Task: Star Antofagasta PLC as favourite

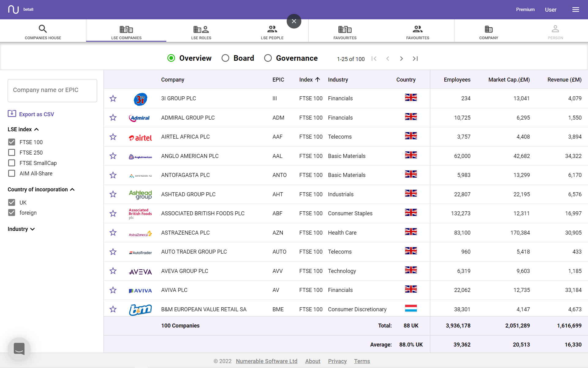Action: (x=113, y=175)
